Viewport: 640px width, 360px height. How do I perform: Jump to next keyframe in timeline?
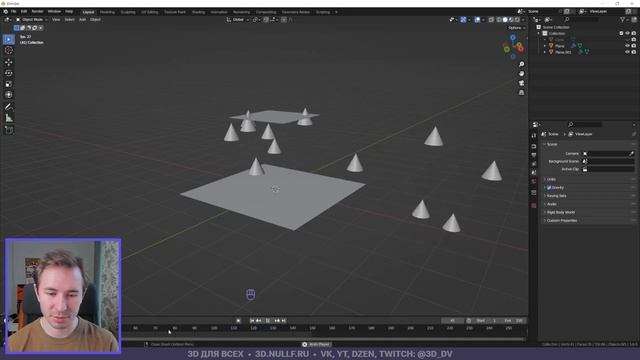pos(278,321)
